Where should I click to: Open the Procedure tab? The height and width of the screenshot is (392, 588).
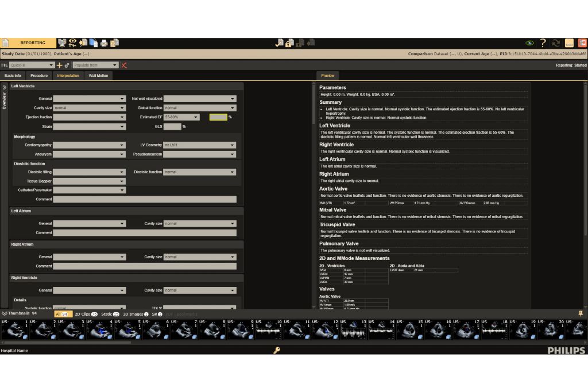pos(39,76)
